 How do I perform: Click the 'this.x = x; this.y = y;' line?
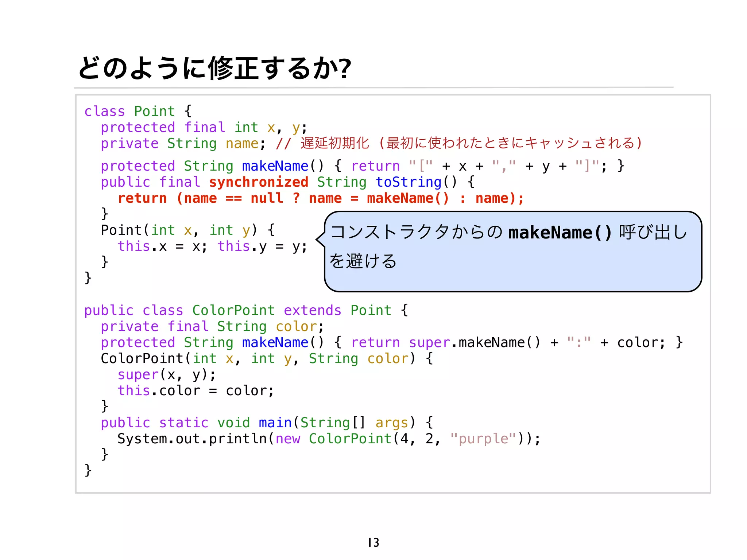212,246
